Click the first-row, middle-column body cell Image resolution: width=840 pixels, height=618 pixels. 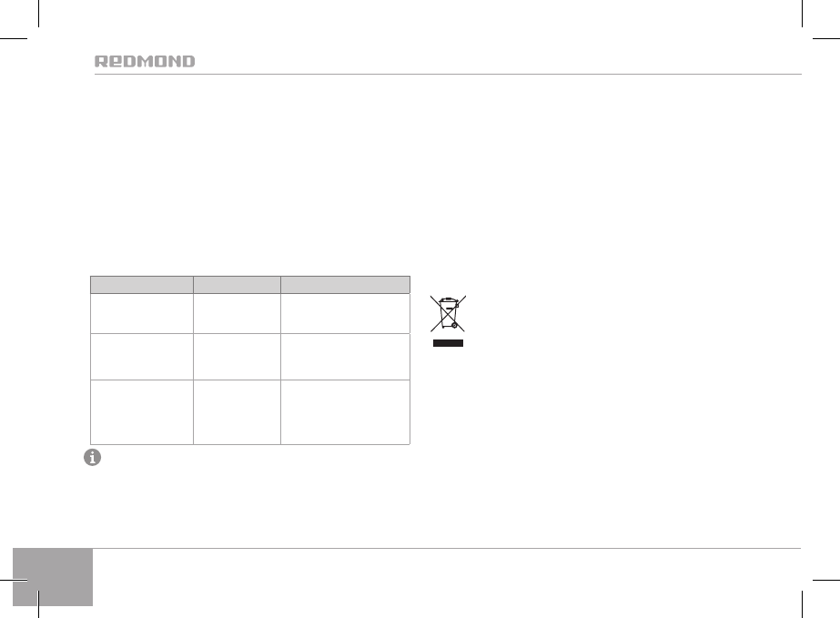(x=237, y=313)
